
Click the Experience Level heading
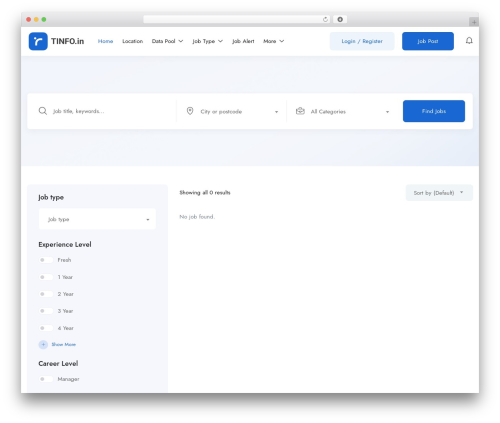tap(65, 244)
